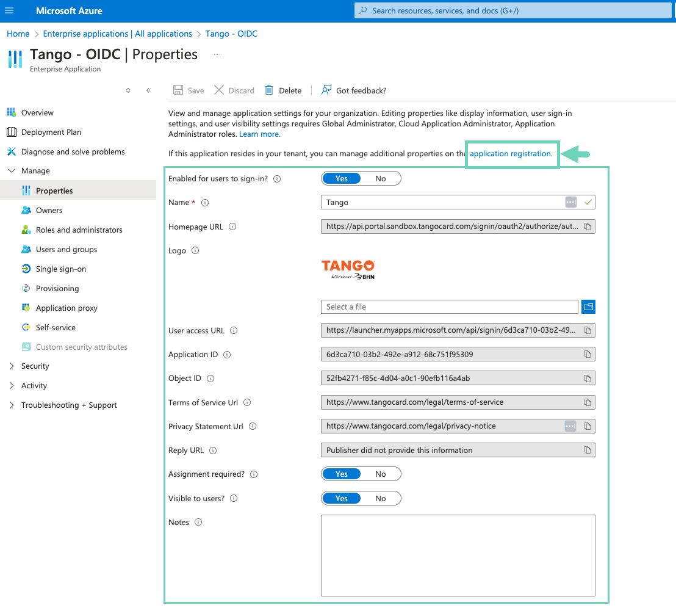This screenshot has height=616, width=676.
Task: Click the ellipsis icon in Privacy Statement Url field
Action: 570,426
